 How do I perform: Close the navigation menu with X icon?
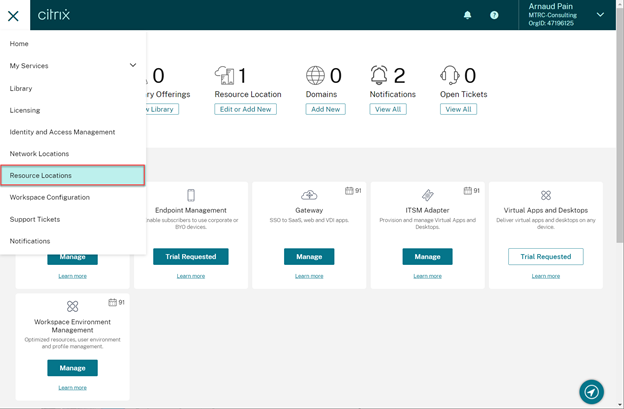pyautogui.click(x=13, y=15)
